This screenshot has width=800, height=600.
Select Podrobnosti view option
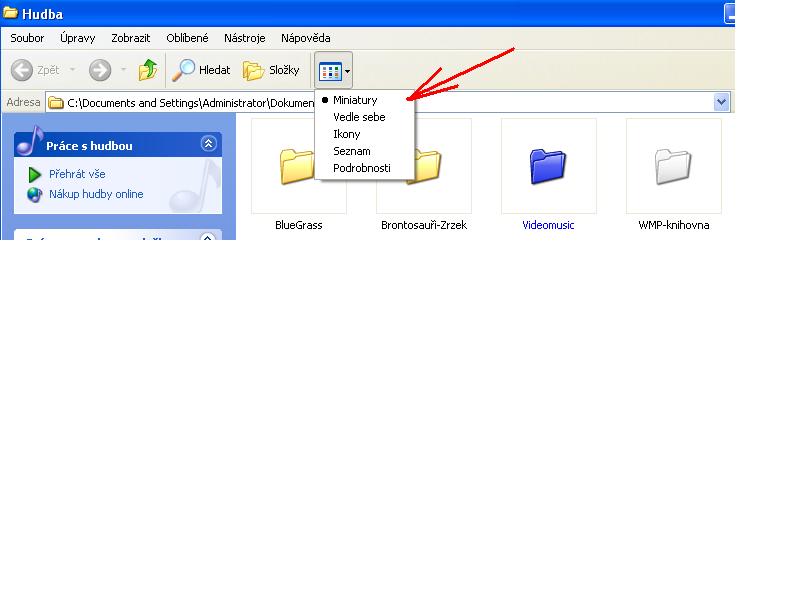click(364, 168)
